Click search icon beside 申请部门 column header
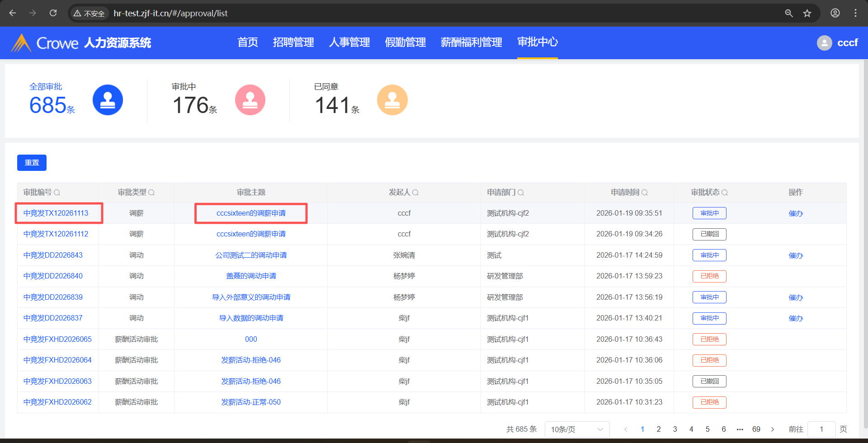 [521, 193]
